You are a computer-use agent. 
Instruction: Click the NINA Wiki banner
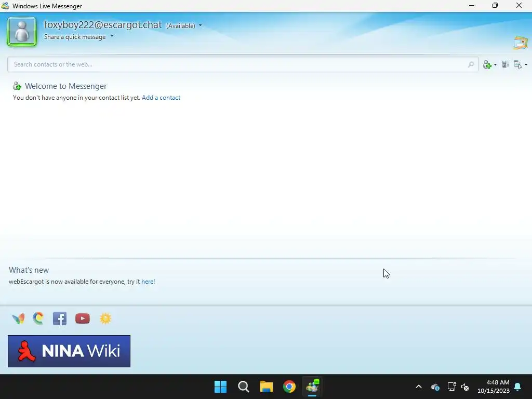(69, 351)
